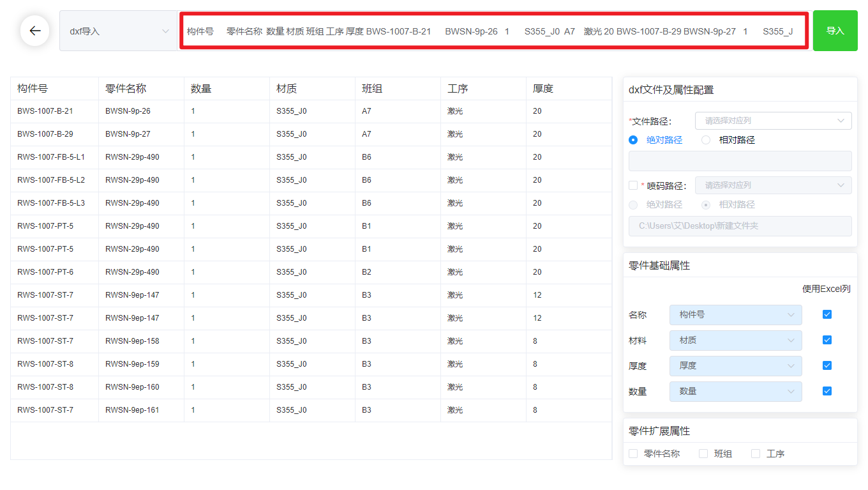The image size is (868, 490).
Task: Select 绝对路径 radio under 文件路径
Action: click(633, 140)
